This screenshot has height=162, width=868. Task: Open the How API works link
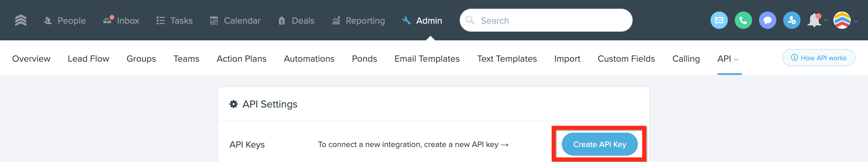[818, 58]
